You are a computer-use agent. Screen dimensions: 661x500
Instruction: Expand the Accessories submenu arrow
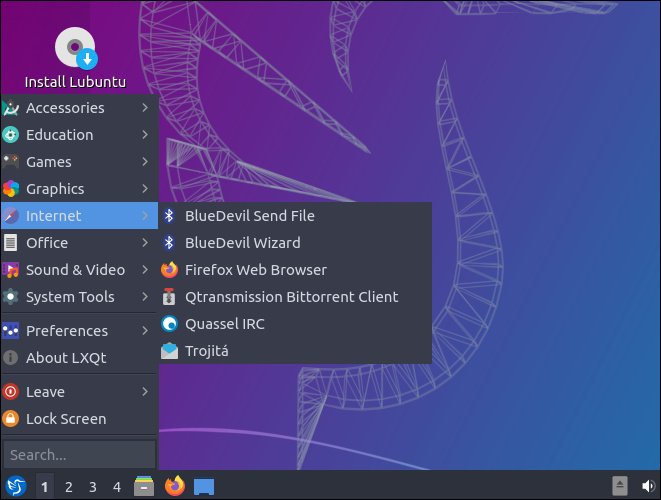(x=145, y=108)
